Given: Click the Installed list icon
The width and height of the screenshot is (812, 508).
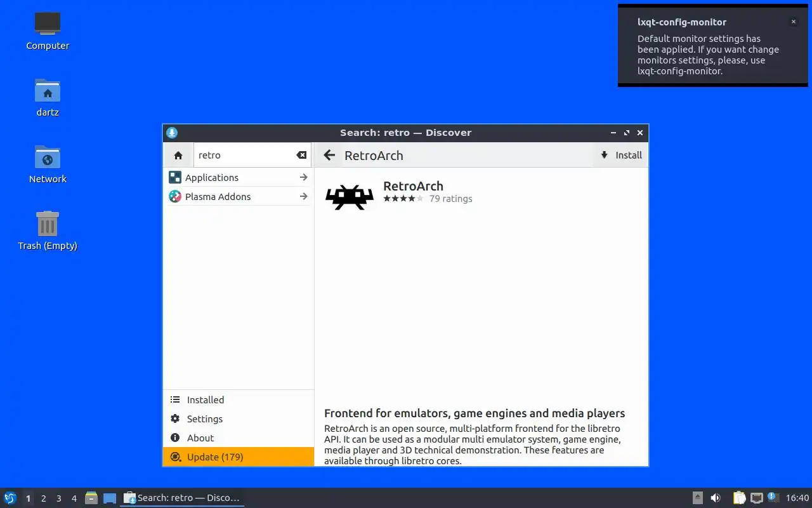Looking at the screenshot, I should click(x=175, y=400).
